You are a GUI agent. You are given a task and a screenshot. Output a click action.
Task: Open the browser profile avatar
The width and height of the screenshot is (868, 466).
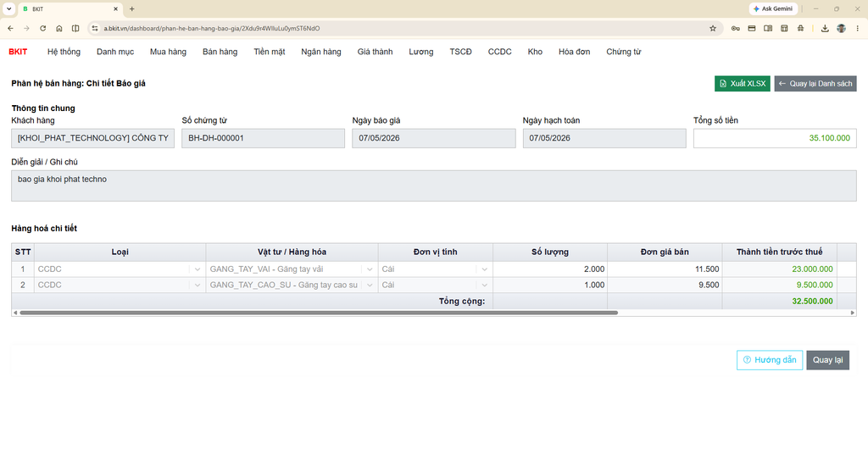841,28
